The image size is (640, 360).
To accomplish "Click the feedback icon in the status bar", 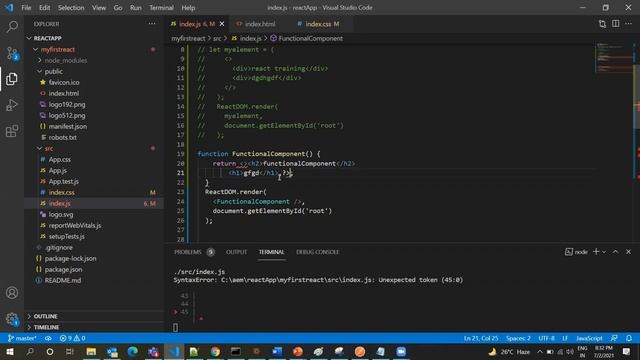I will [x=614, y=338].
